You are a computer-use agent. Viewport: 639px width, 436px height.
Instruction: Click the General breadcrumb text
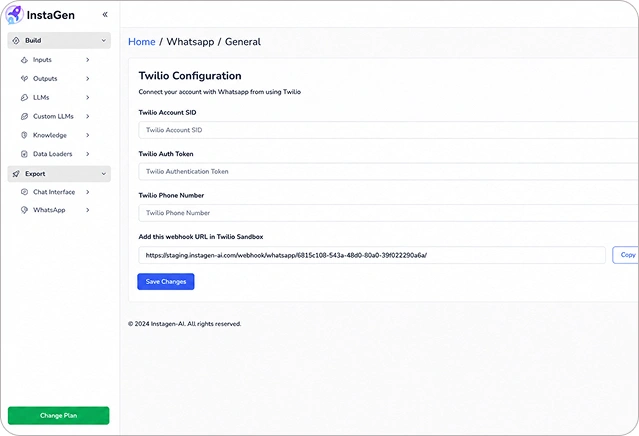point(243,42)
